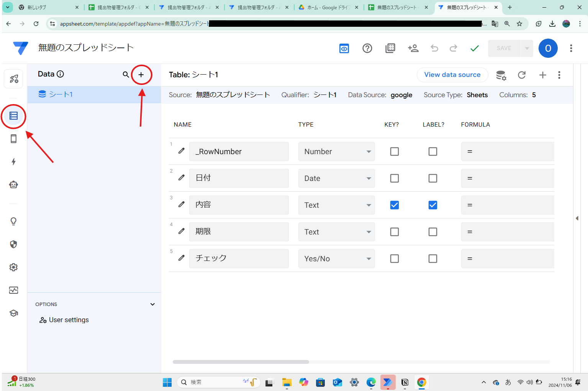Click the horizontal scrollbar under columns
Screen dimensions: 588x391
pyautogui.click(x=241, y=362)
